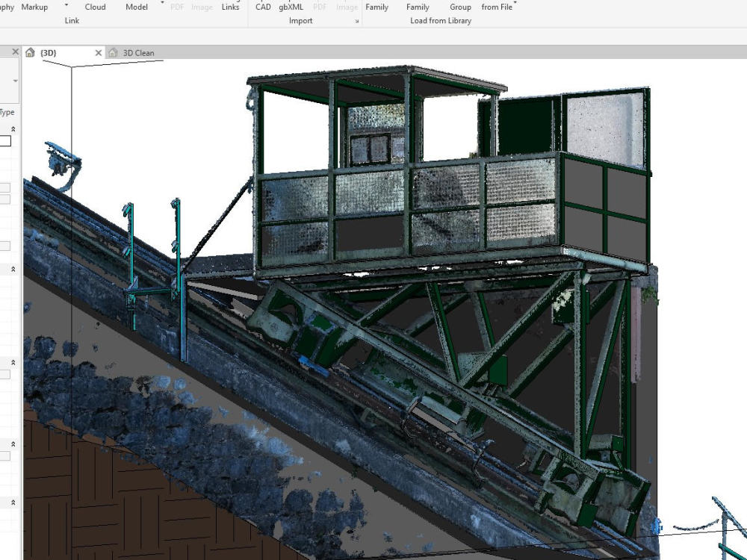Viewport: 747px width, 560px height.
Task: Click the outlined field below Type label
Action: tap(5, 141)
